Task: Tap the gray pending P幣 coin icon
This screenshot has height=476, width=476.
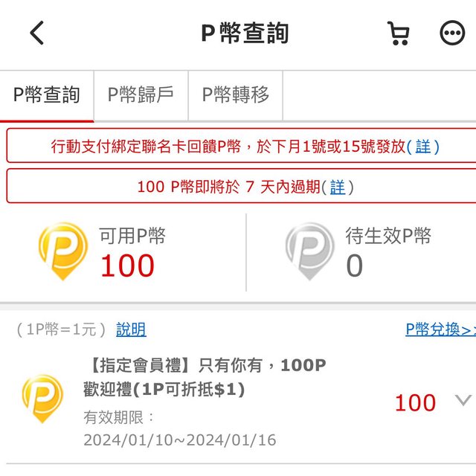Action: point(309,251)
